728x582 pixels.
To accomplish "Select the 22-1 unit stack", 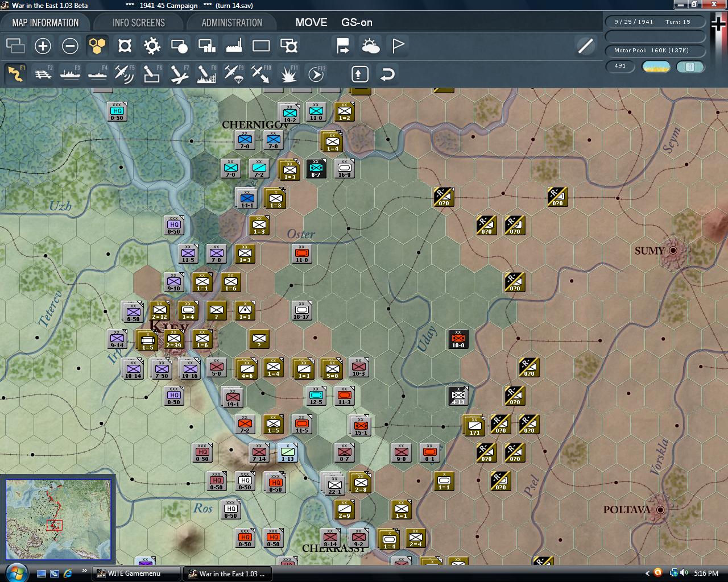I will (334, 484).
